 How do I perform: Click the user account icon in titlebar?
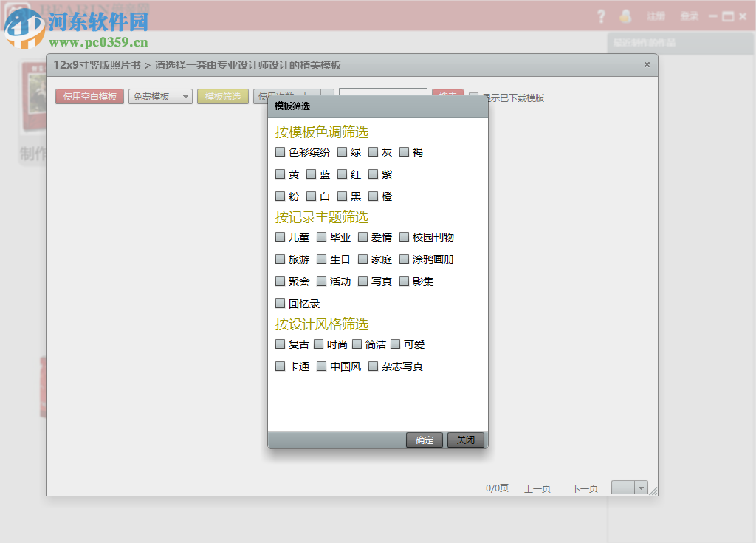pos(625,16)
